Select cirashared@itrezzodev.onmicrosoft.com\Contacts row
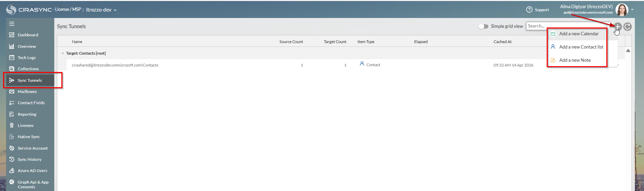Image resolution: width=644 pixels, height=191 pixels. (115, 65)
